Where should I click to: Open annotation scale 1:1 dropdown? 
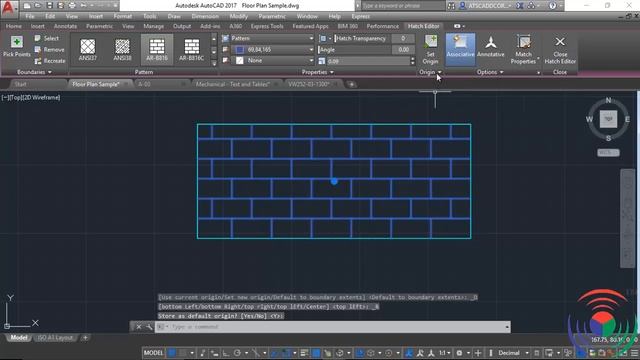tap(444, 353)
